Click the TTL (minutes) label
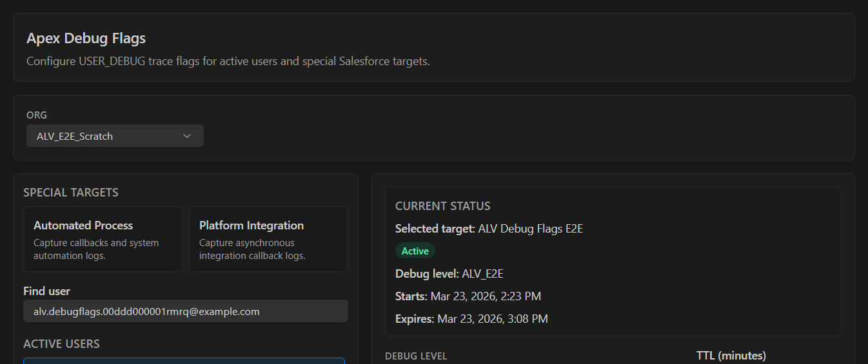 (x=731, y=356)
